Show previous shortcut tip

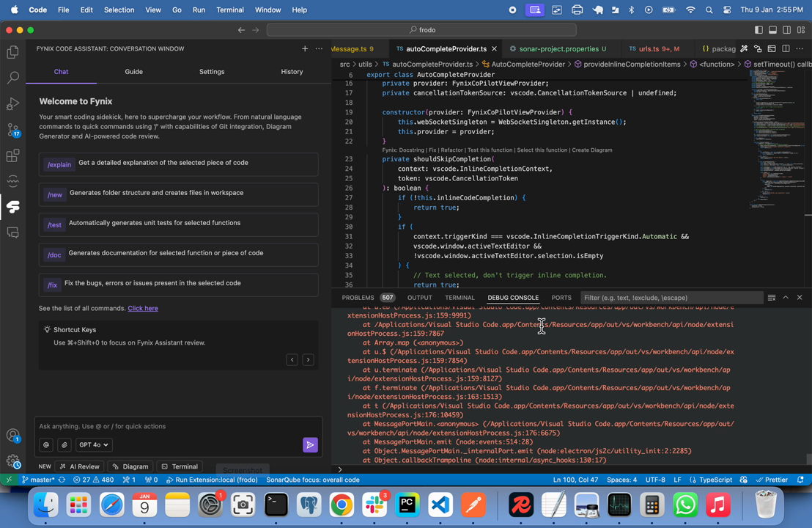coord(292,359)
